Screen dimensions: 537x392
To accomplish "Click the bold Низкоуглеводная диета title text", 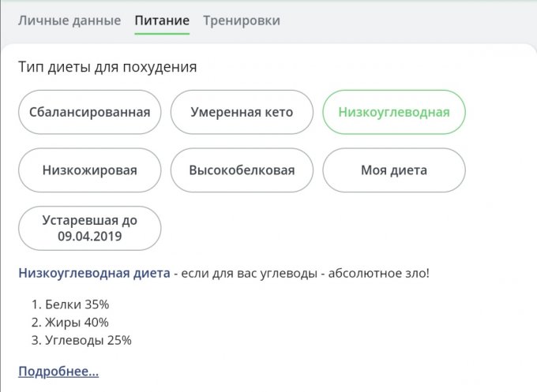I will (x=94, y=274).
